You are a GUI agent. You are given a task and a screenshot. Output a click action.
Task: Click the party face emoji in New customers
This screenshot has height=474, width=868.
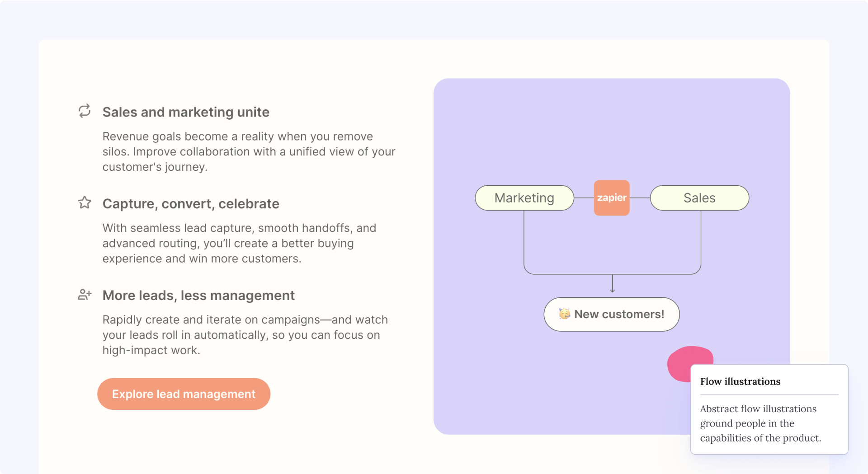(x=564, y=314)
